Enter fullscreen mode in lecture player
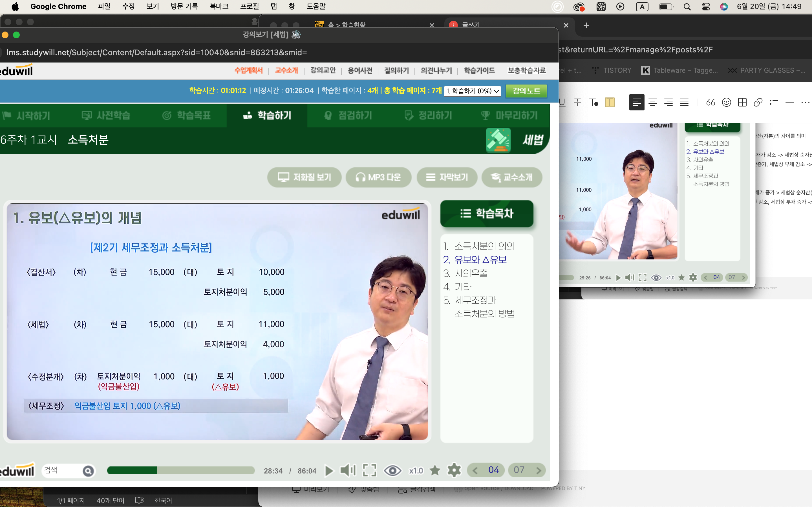Image resolution: width=812 pixels, height=507 pixels. pos(369,470)
